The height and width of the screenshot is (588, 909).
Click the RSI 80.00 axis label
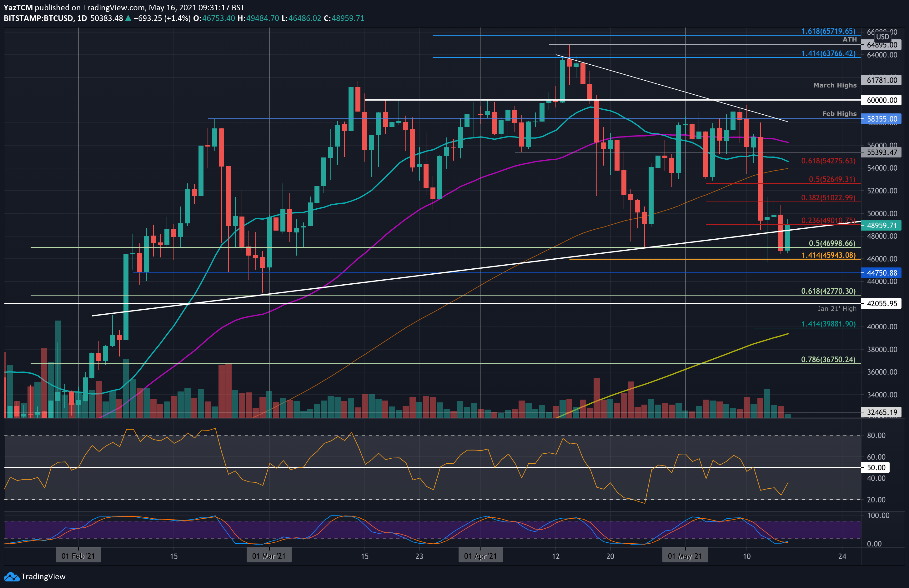click(x=876, y=435)
